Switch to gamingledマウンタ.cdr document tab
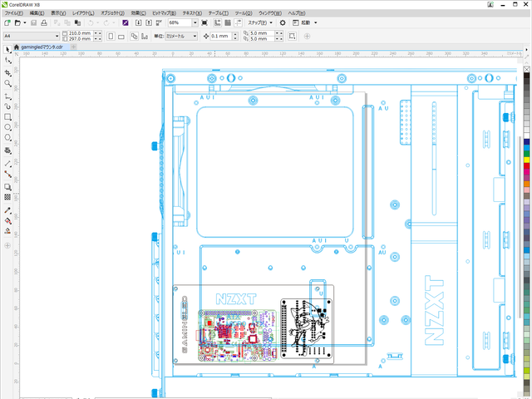The height and width of the screenshot is (399, 532). tap(43, 47)
